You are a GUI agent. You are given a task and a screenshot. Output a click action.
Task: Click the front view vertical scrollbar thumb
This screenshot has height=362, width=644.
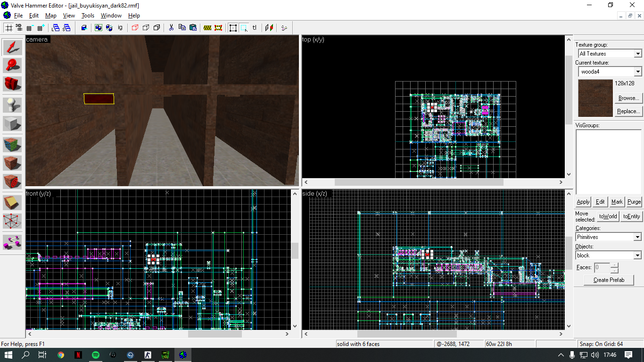click(295, 251)
